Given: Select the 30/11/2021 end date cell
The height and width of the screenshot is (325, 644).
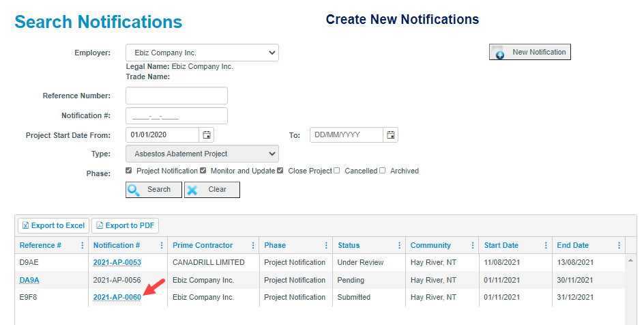Looking at the screenshot, I should point(589,280).
